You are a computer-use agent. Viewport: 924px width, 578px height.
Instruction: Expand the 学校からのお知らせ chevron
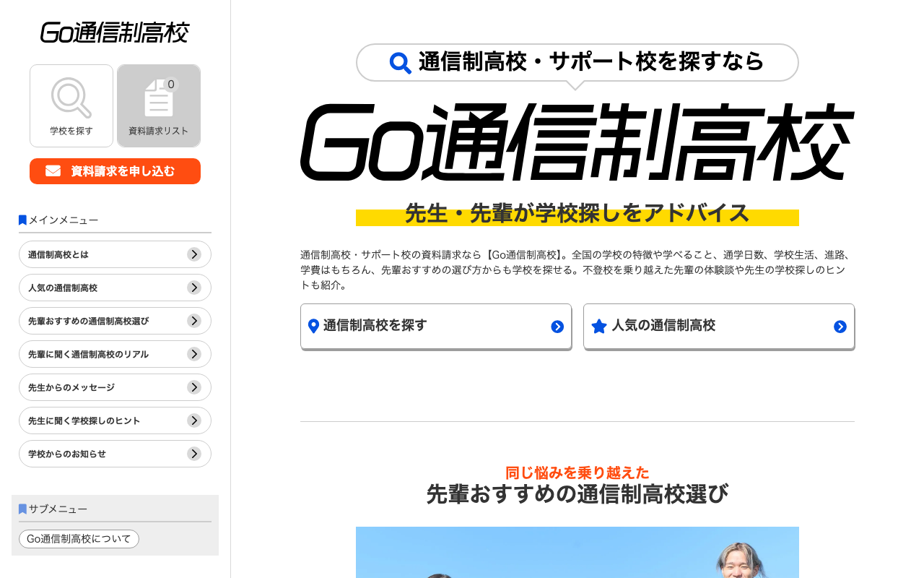[194, 454]
